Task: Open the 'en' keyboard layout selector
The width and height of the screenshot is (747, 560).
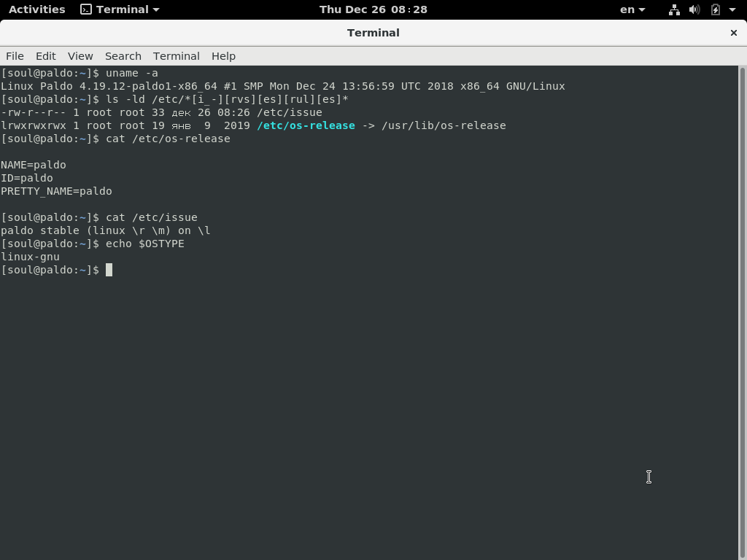Action: coord(632,9)
